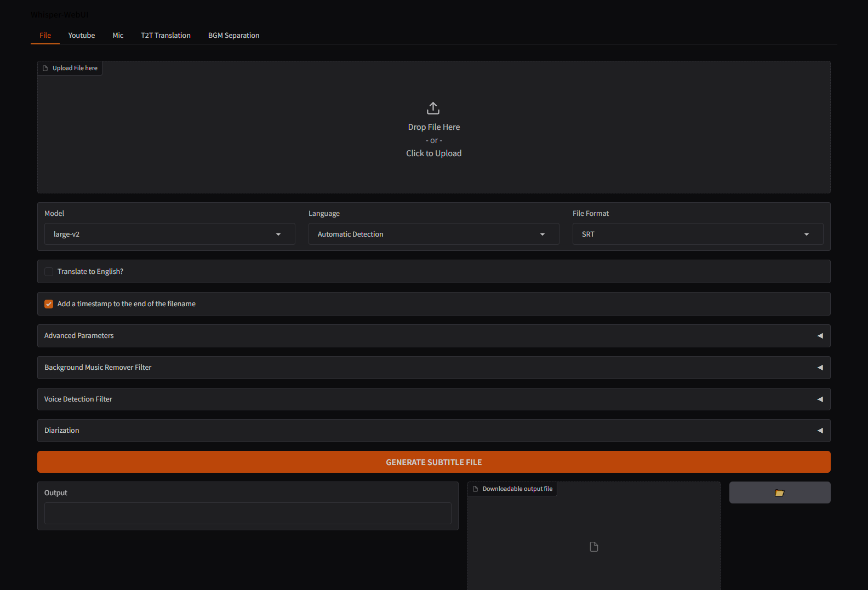Open the output folder with folder icon button

pyautogui.click(x=780, y=492)
